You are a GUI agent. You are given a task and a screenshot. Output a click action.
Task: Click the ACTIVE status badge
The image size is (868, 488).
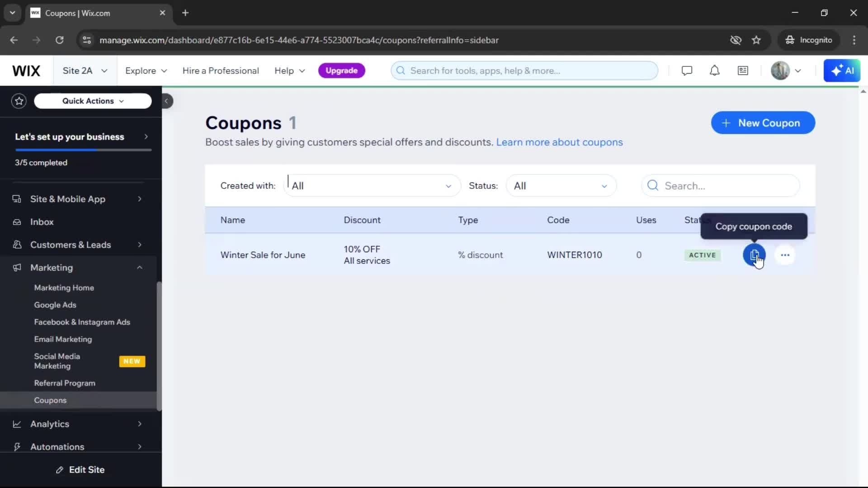[702, 255]
